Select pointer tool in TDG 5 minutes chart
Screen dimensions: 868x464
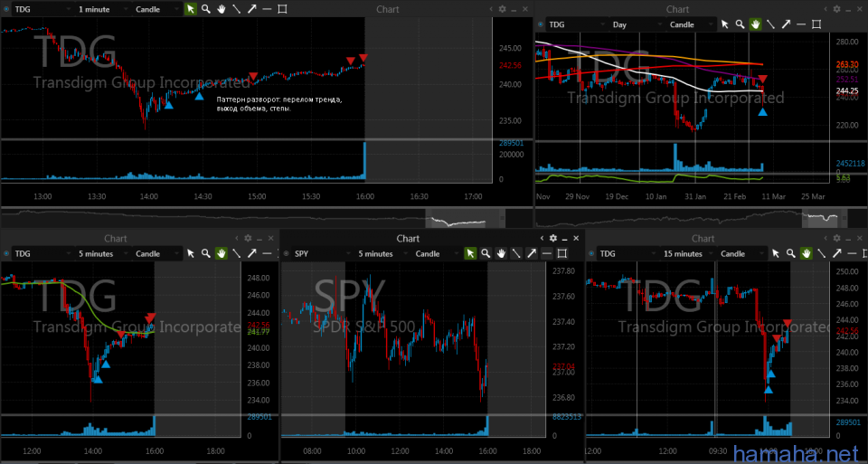(x=191, y=253)
